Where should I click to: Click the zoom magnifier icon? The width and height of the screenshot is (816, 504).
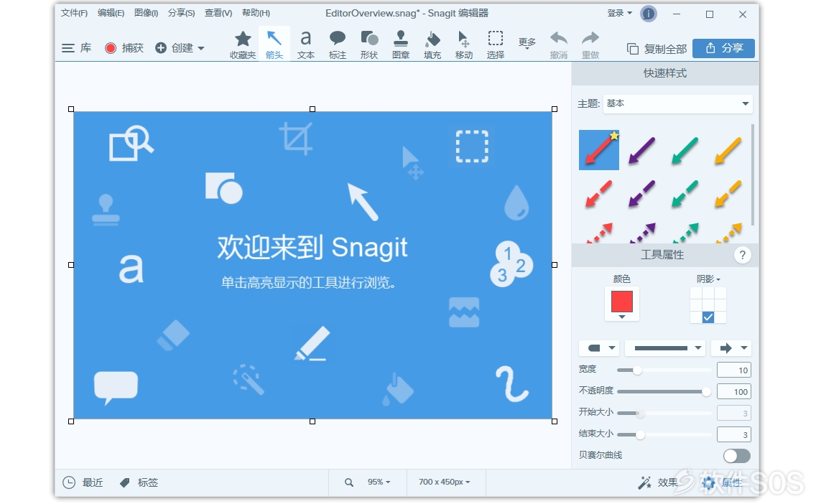click(x=348, y=482)
